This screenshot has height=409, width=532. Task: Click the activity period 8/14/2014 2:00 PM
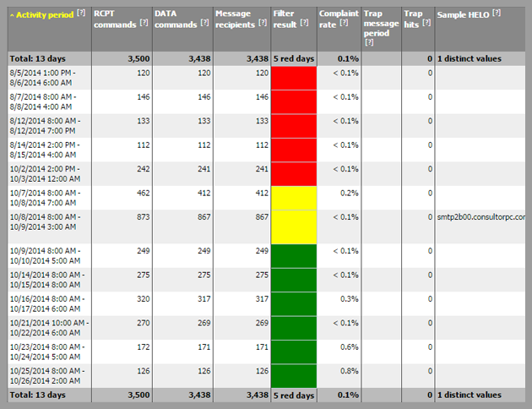(45, 150)
